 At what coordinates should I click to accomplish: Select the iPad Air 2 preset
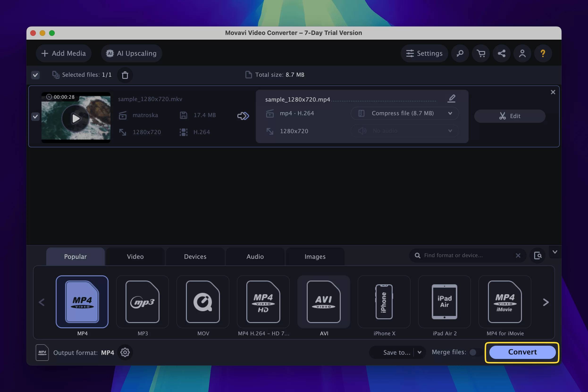445,302
